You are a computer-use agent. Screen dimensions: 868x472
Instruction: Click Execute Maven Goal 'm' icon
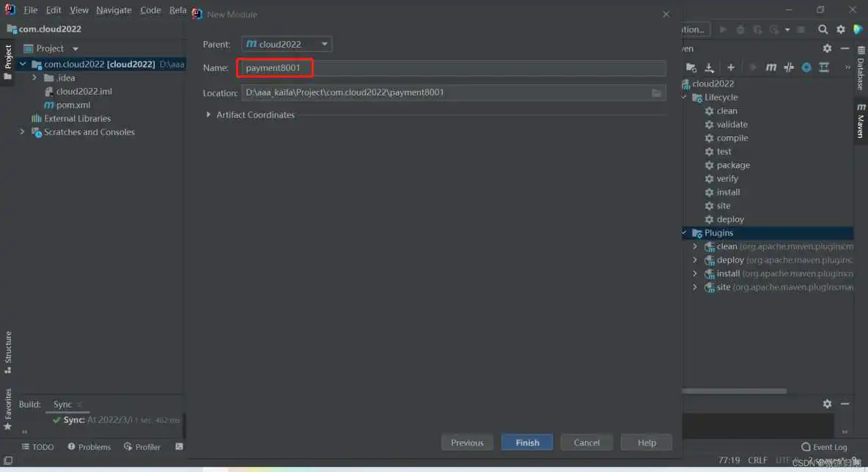[770, 67]
